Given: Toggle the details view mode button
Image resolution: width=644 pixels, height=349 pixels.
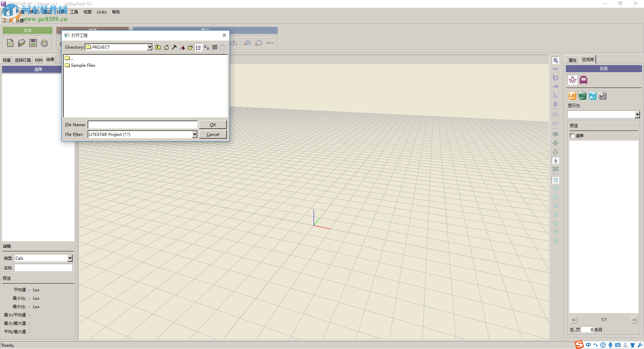Looking at the screenshot, I should point(215,47).
